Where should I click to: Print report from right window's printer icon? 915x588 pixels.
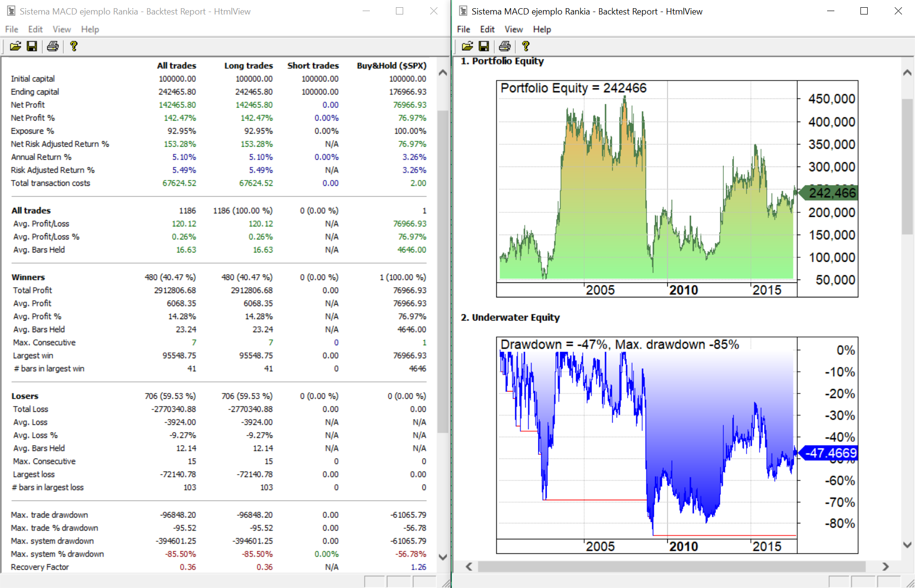(x=505, y=46)
